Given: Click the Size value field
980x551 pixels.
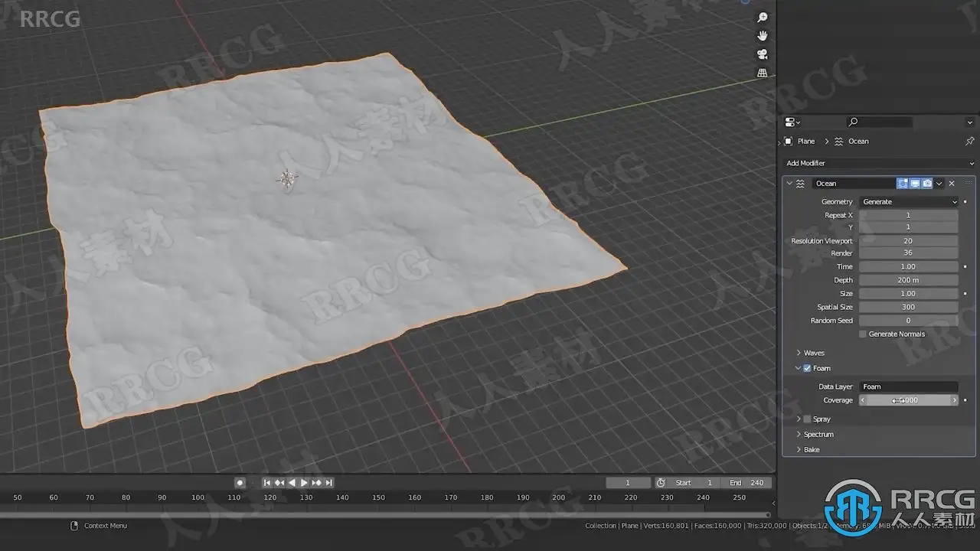Looking at the screenshot, I should [x=909, y=294].
